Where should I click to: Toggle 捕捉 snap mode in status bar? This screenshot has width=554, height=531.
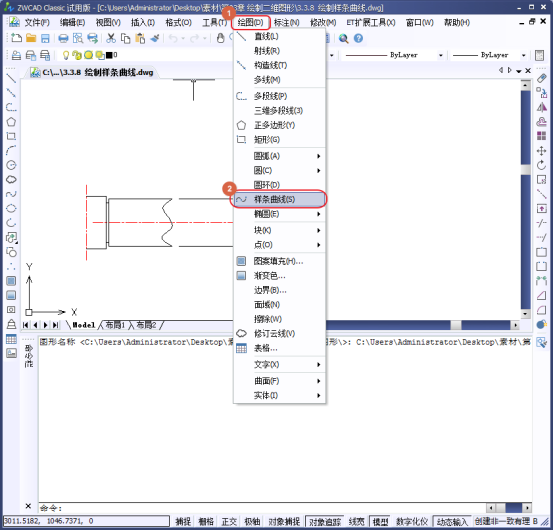tap(183, 521)
